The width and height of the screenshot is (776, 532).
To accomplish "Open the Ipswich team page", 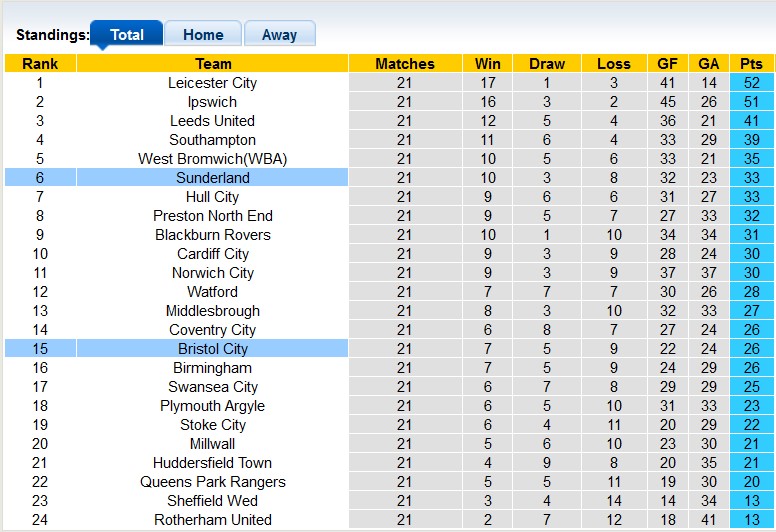I will [212, 102].
